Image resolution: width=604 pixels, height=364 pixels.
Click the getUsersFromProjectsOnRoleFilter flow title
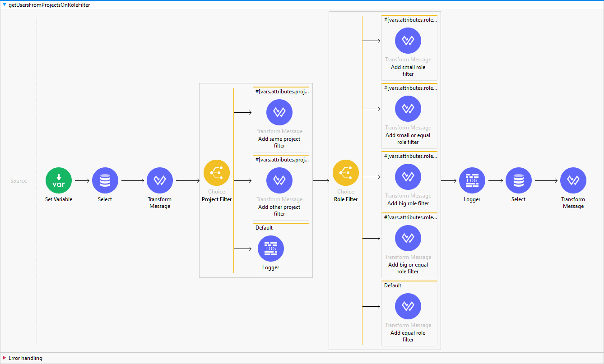pyautogui.click(x=49, y=5)
